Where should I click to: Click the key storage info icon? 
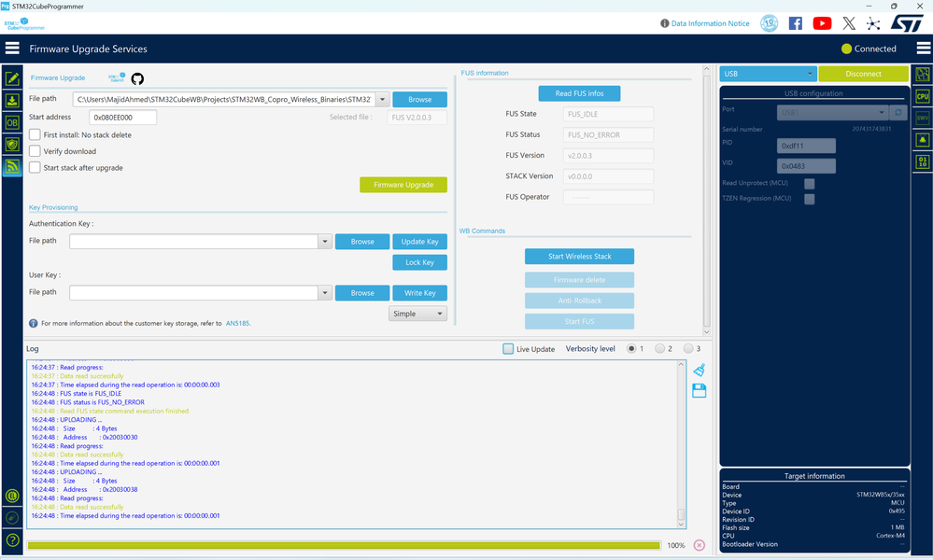click(34, 323)
